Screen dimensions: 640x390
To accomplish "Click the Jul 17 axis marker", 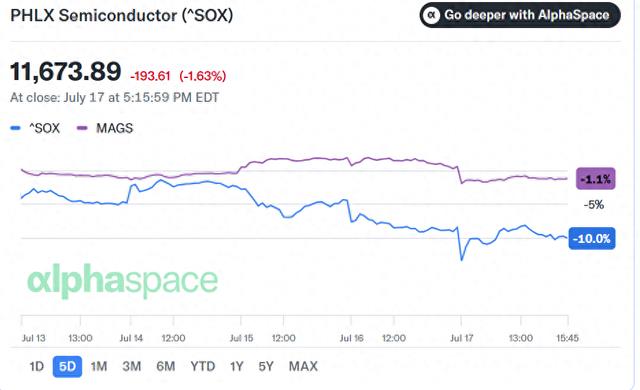I will point(462,338).
